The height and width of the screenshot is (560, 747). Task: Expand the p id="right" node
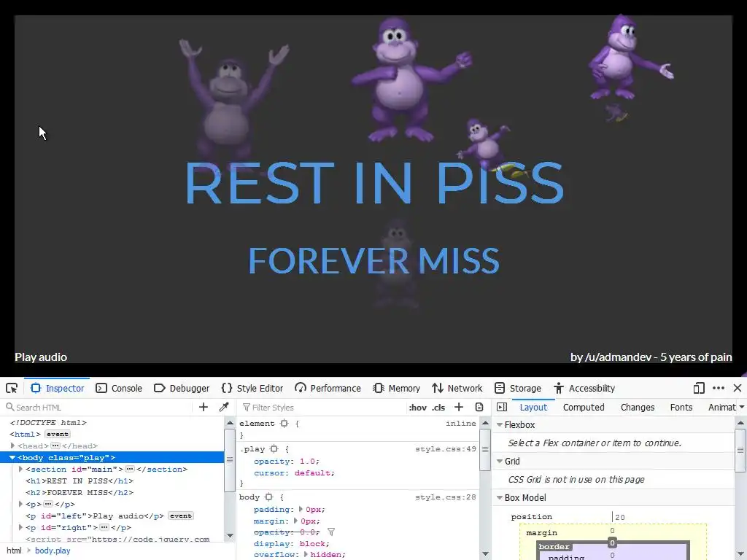click(x=20, y=528)
